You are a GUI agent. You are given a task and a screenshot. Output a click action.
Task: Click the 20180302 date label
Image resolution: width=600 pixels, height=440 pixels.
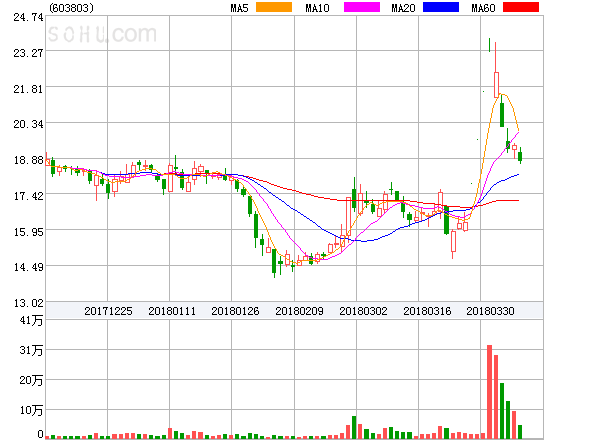pyautogui.click(x=363, y=311)
